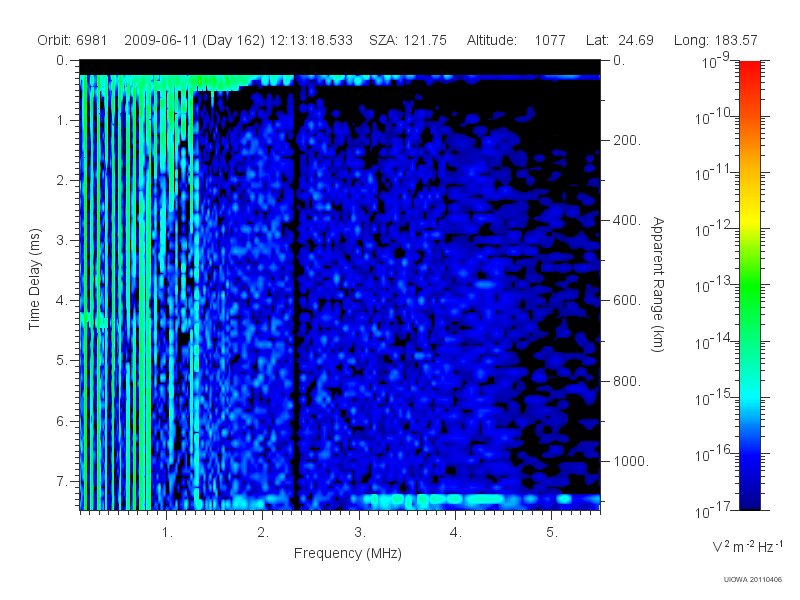Click the Altitude 1077 header value
This screenshot has height=600, width=800.
(x=516, y=40)
